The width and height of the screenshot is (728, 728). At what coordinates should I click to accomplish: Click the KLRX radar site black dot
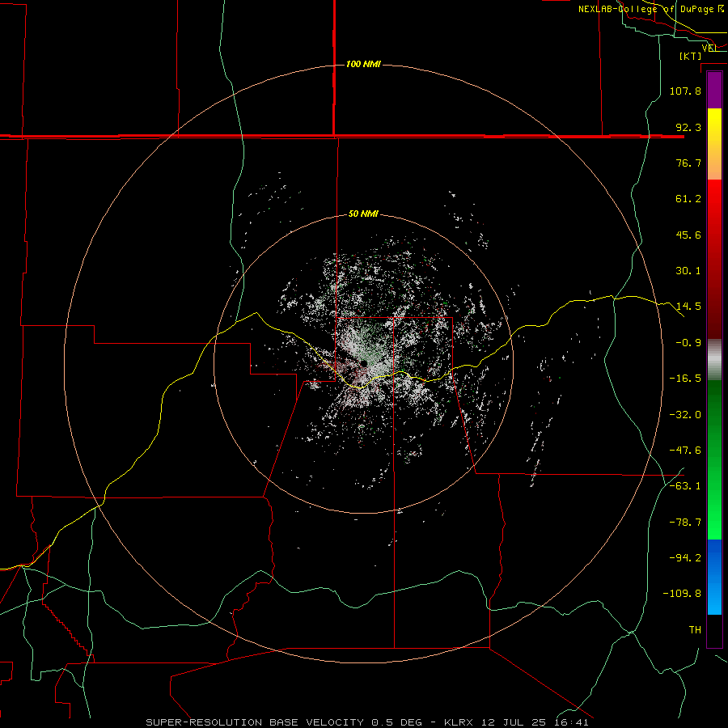[364, 363]
